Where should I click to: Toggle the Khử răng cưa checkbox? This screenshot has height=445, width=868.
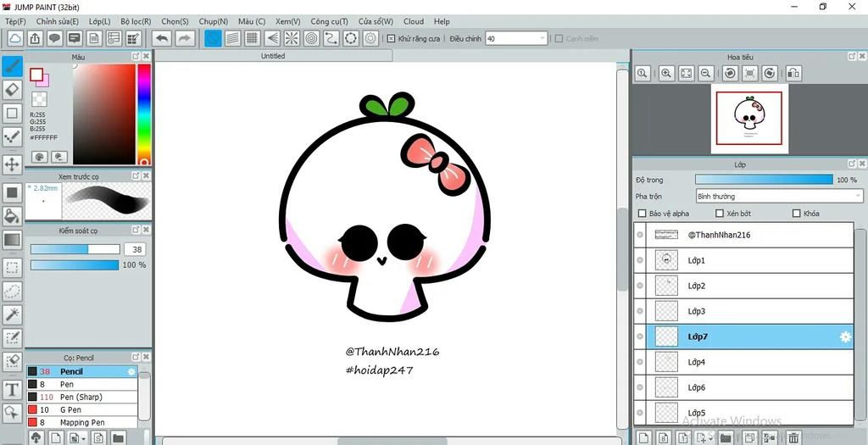tap(391, 39)
